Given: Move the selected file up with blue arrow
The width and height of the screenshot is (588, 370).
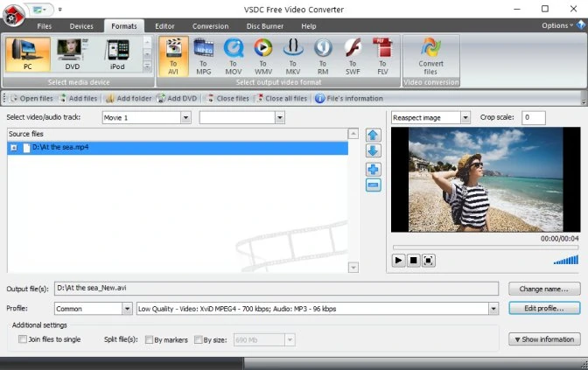Looking at the screenshot, I should tap(373, 136).
